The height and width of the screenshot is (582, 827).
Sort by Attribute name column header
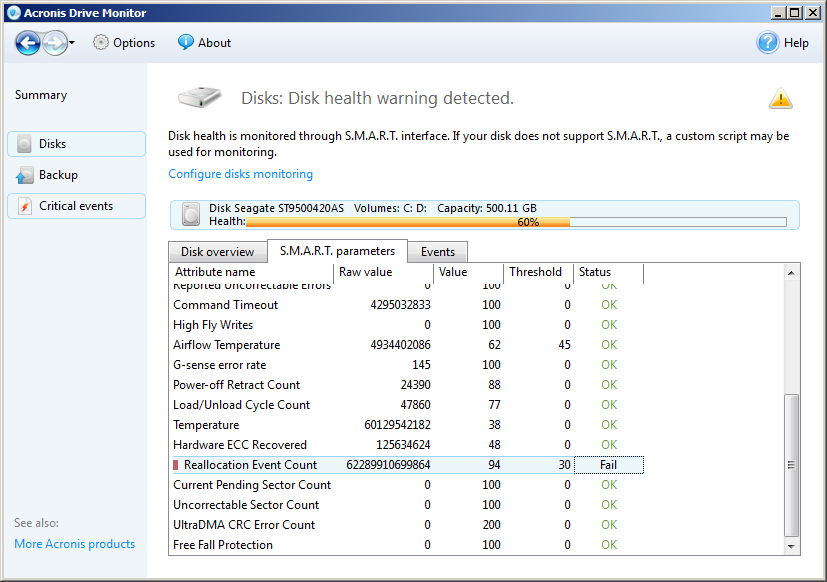(x=252, y=272)
